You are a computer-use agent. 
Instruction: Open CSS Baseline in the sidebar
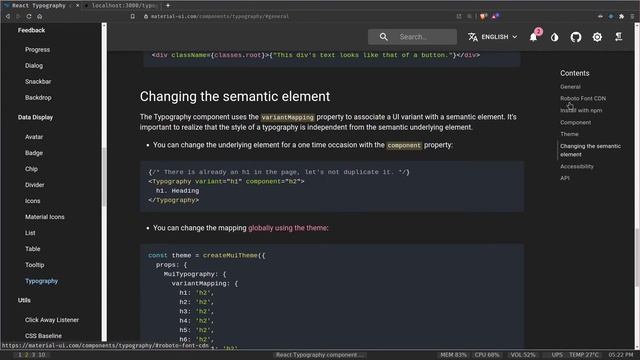[x=43, y=336]
